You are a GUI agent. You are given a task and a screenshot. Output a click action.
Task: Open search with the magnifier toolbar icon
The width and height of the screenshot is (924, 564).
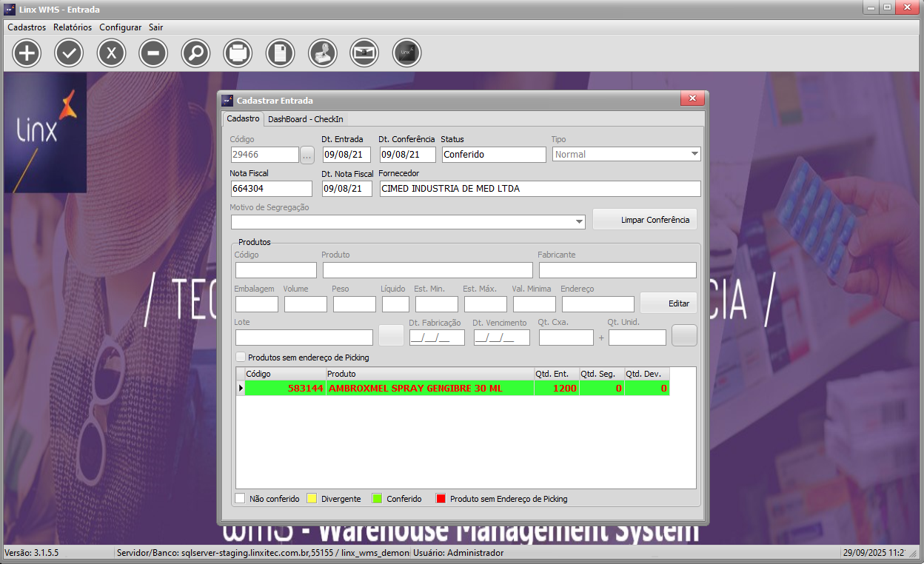coord(195,53)
